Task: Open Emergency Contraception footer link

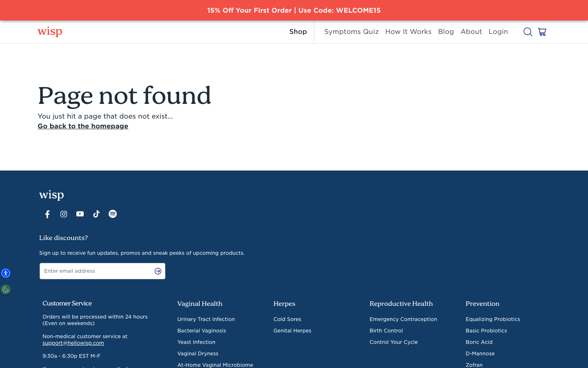Action: click(x=403, y=319)
